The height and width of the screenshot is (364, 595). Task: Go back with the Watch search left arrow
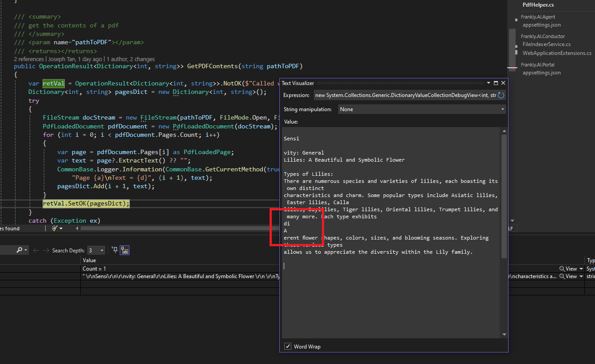[36, 250]
